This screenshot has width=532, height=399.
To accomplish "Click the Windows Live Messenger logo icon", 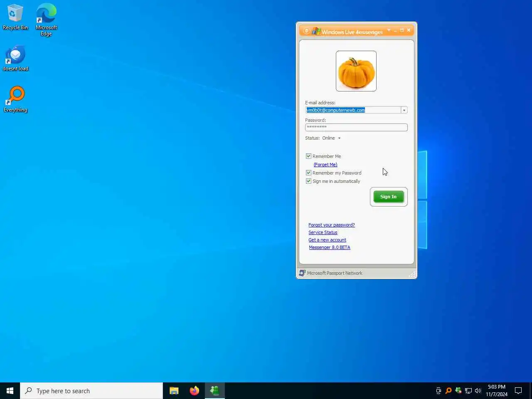I will coord(316,31).
